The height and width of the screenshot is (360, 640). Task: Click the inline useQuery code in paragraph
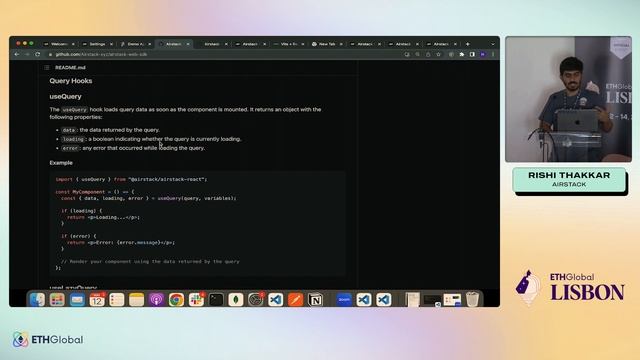74,110
